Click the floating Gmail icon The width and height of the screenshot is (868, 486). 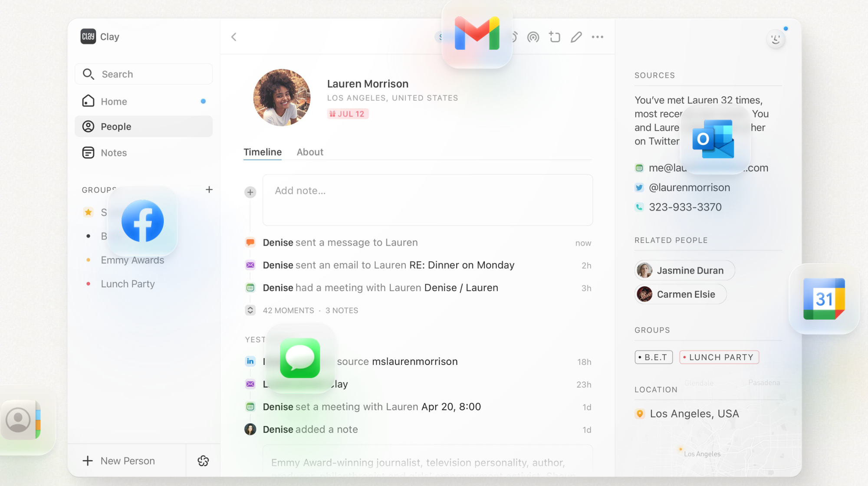tap(477, 33)
